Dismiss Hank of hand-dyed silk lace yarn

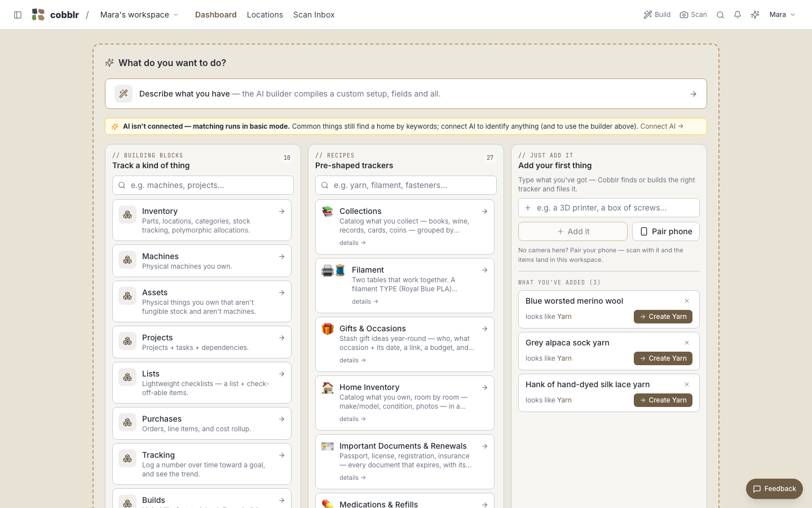(x=687, y=384)
